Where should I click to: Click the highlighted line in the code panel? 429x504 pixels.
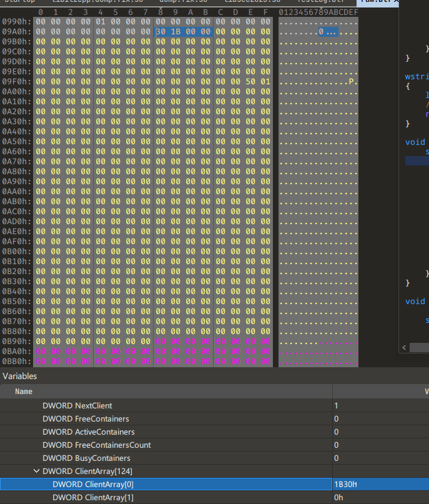coord(417,161)
